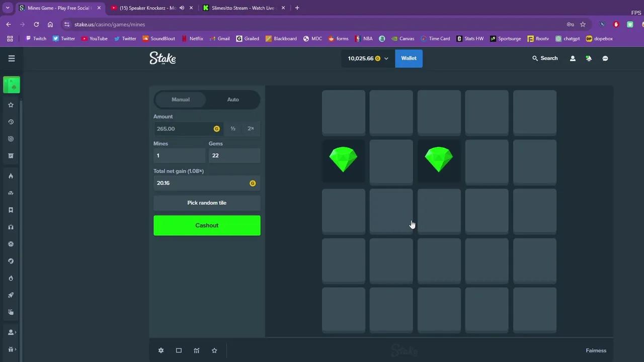Expand the gift promotions section in sidebar
Screen dimensions: 644x362
tap(12, 349)
